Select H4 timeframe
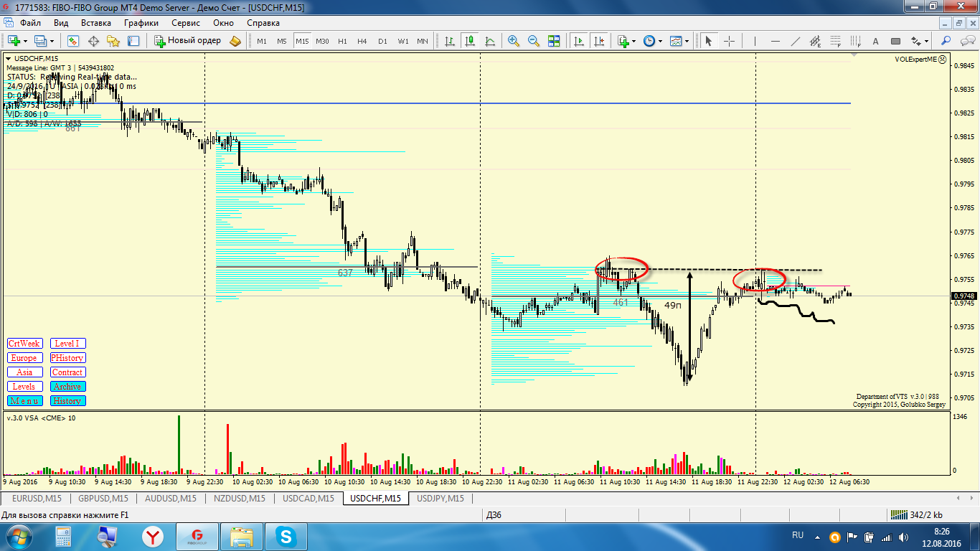The width and height of the screenshot is (980, 551). pos(362,41)
